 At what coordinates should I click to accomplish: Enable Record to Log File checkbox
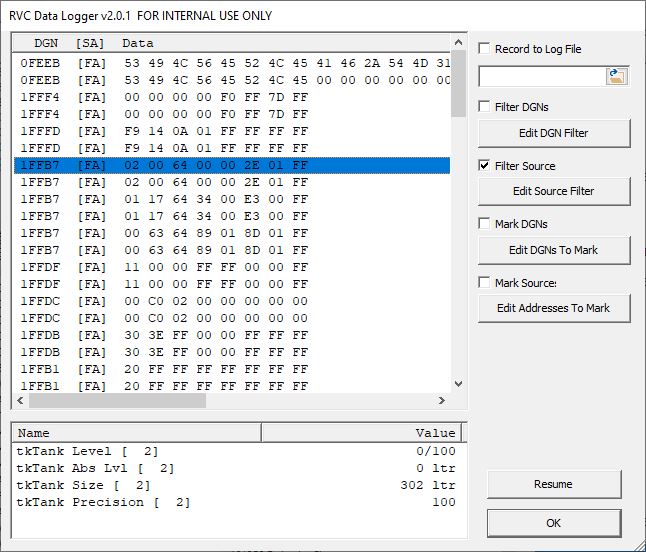484,49
